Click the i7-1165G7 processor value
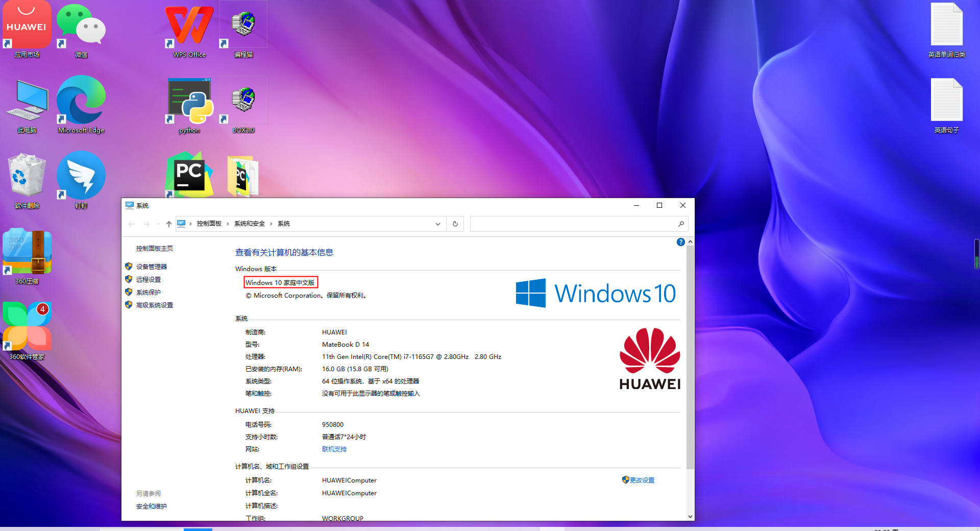Image resolution: width=980 pixels, height=531 pixels. click(x=411, y=357)
